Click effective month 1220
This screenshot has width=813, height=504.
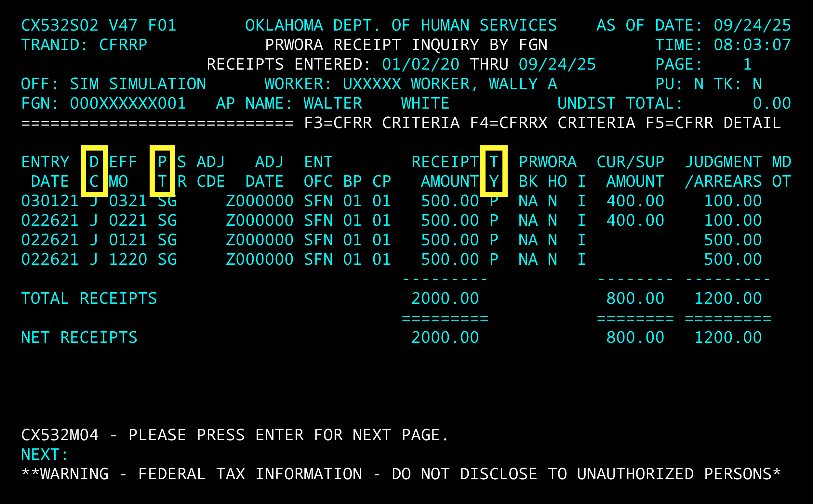(x=128, y=260)
